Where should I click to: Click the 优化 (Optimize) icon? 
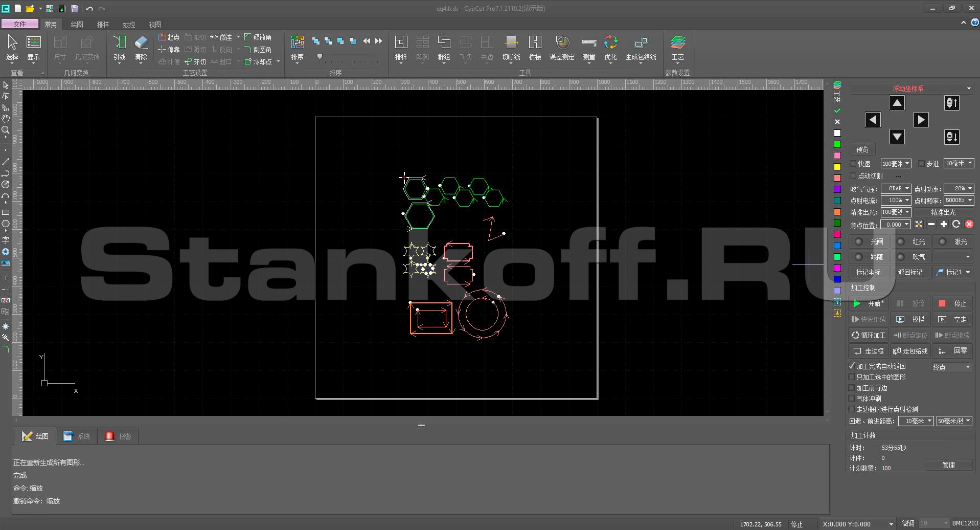pyautogui.click(x=610, y=48)
